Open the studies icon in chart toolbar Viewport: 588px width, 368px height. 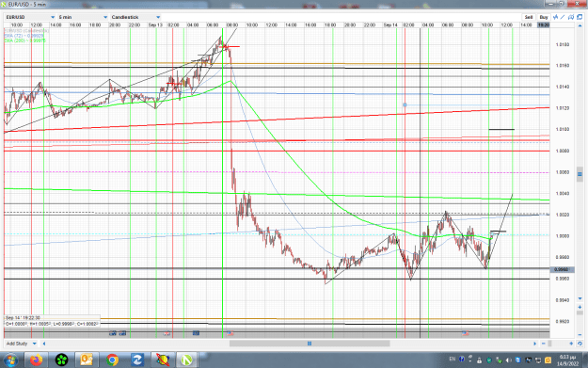click(555, 17)
